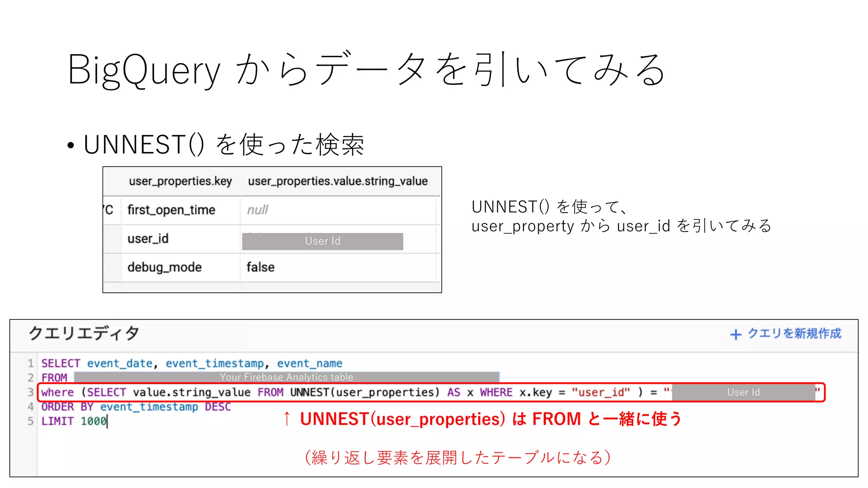The image size is (868, 488).
Task: Click line number 5 in the gutter
Action: pos(31,421)
